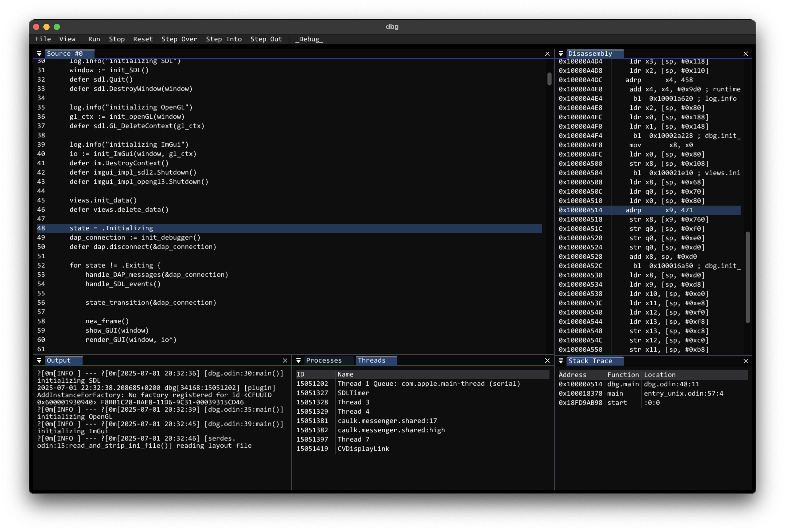Image resolution: width=785 pixels, height=532 pixels.
Task: Click disassembly row 0x10000A4E4 bl log.info
Action: point(649,99)
